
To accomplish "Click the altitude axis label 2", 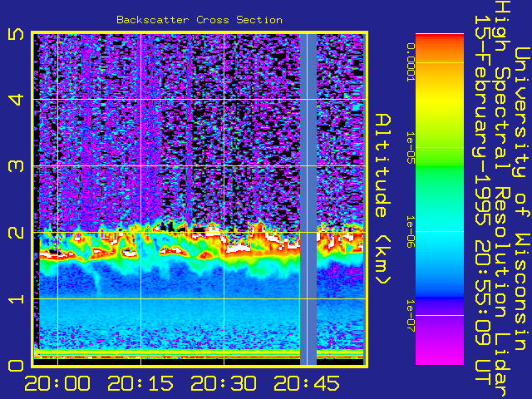I will click(x=16, y=233).
